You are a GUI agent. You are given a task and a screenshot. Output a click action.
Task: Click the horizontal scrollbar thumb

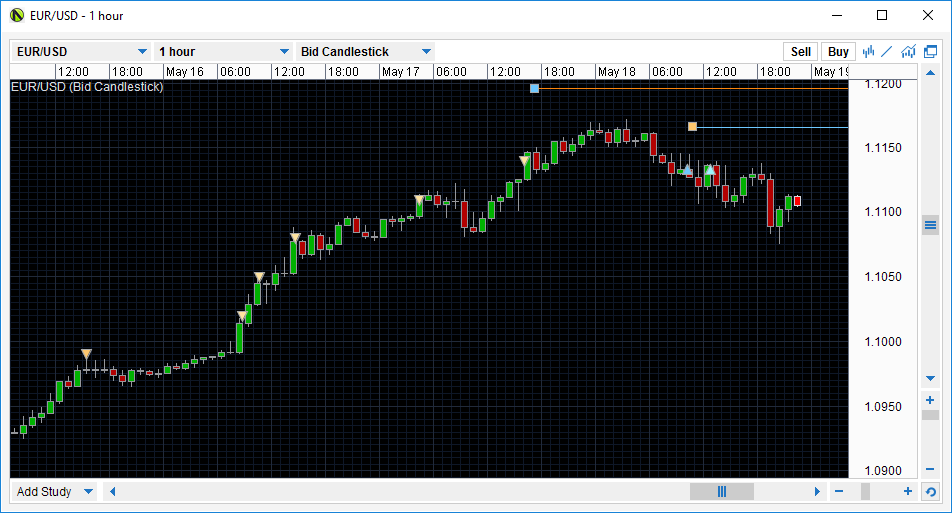tap(722, 491)
